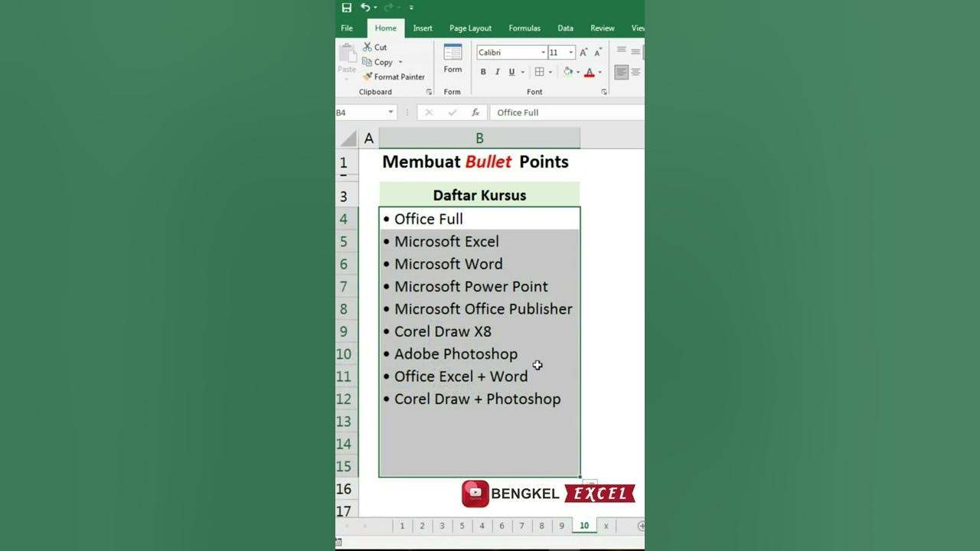Add a new sheet with the plus icon

[641, 526]
